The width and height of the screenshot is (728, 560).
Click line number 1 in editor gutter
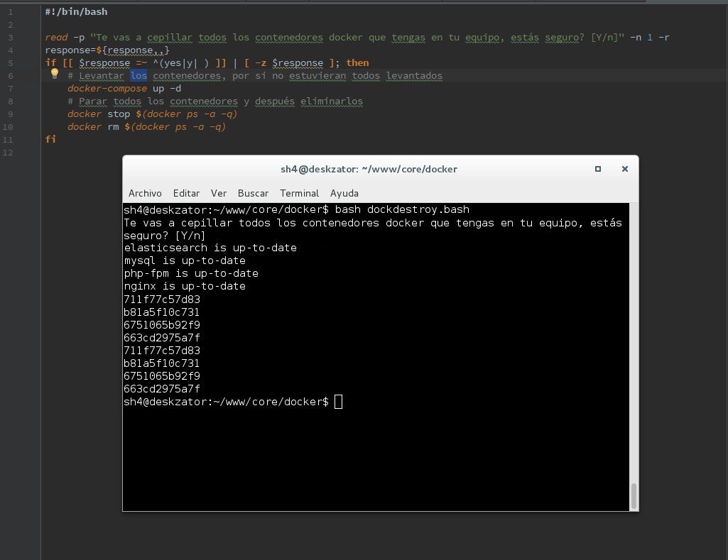[10, 12]
